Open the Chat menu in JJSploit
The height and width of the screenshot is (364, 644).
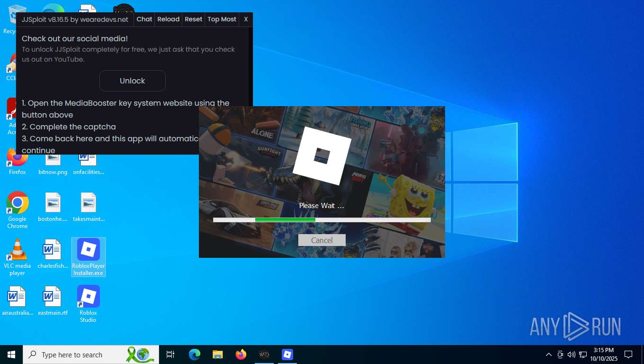144,19
